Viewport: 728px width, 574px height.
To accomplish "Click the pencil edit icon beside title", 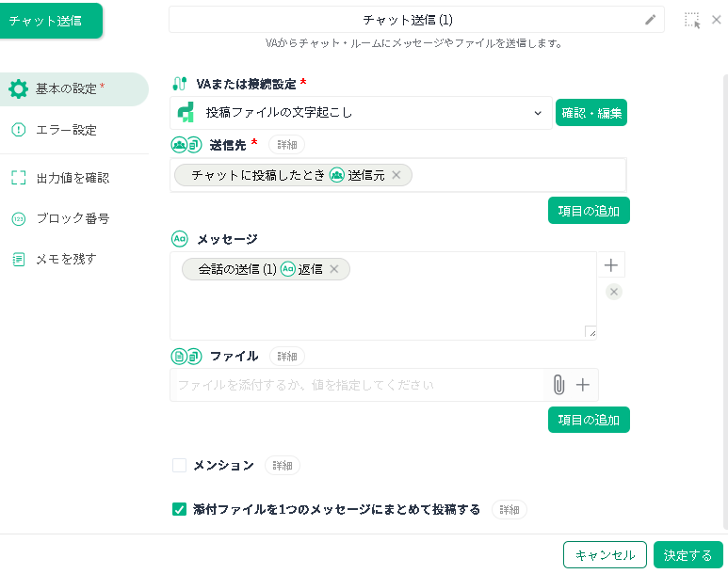I will pyautogui.click(x=650, y=20).
